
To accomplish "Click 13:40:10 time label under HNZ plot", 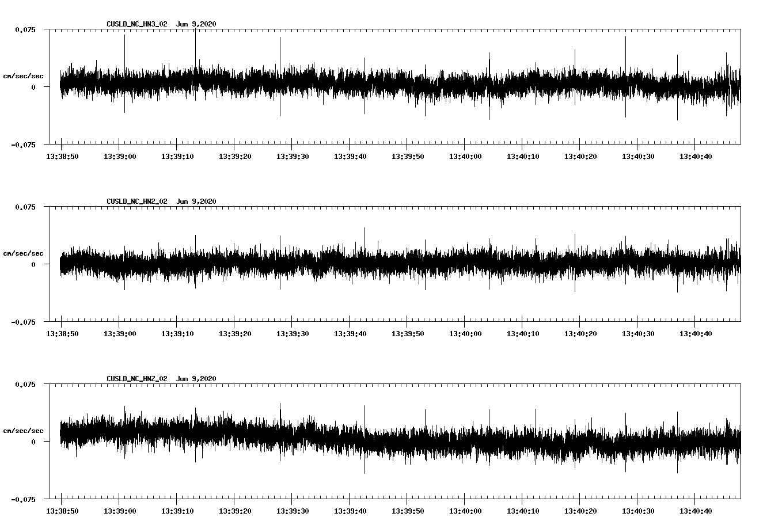I will (x=522, y=511).
